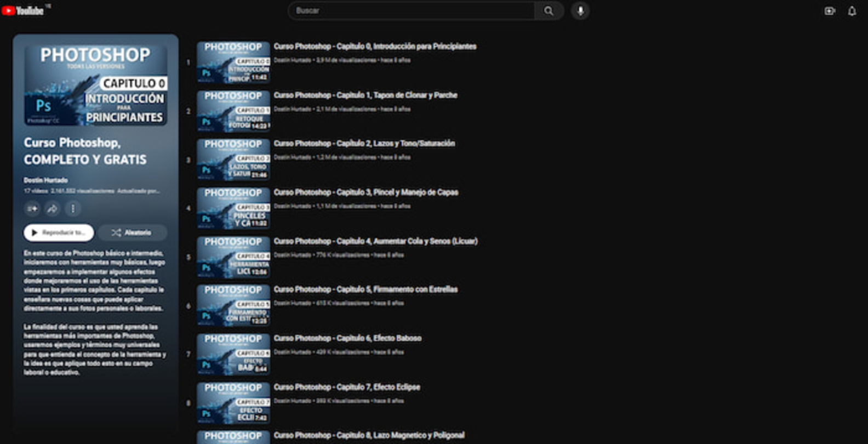Shuffle playlist with Aleatorio button
The image size is (868, 444).
(x=132, y=232)
